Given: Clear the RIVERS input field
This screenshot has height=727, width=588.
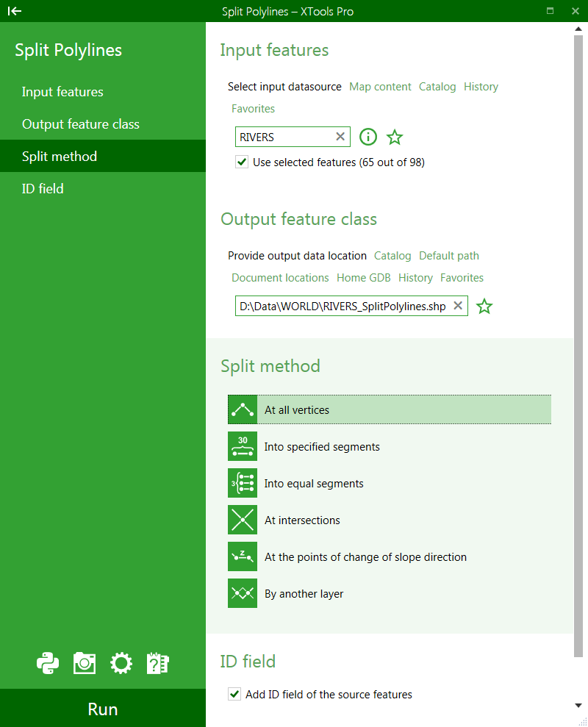Looking at the screenshot, I should pyautogui.click(x=340, y=136).
